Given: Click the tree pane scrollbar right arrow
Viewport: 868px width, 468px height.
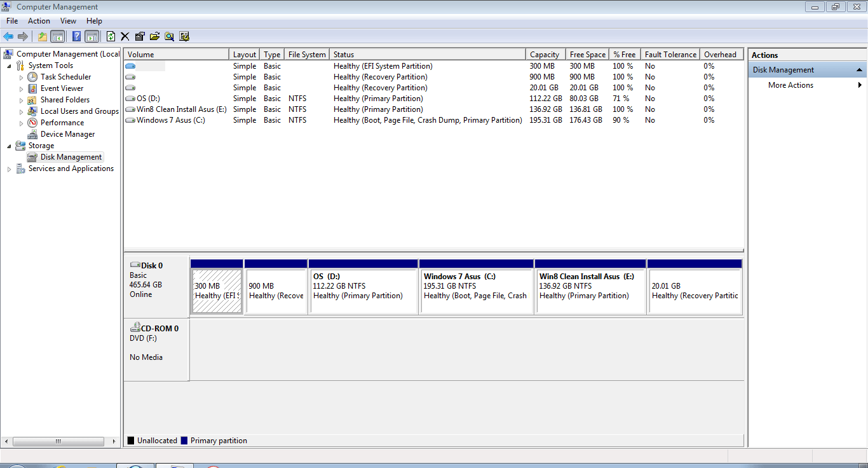Looking at the screenshot, I should point(114,441).
